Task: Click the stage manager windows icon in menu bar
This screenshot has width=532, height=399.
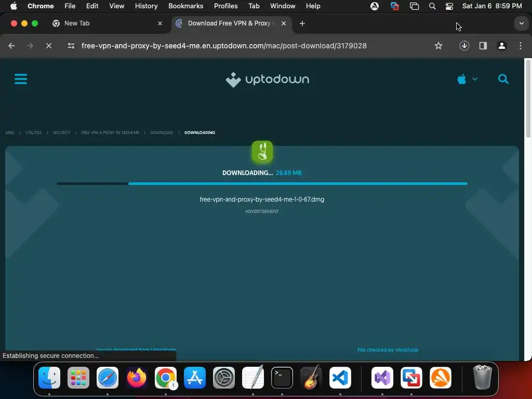Action: 414,6
